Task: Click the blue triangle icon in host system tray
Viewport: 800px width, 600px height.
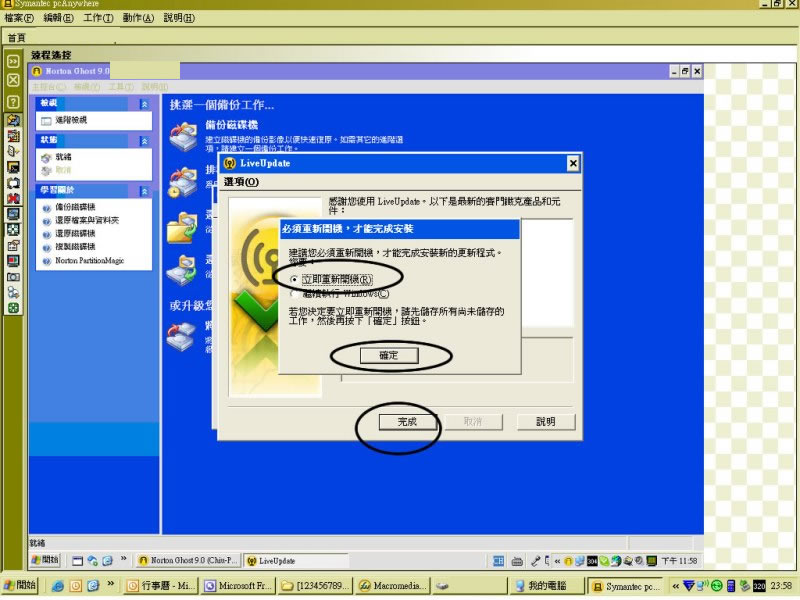Action: point(689,586)
